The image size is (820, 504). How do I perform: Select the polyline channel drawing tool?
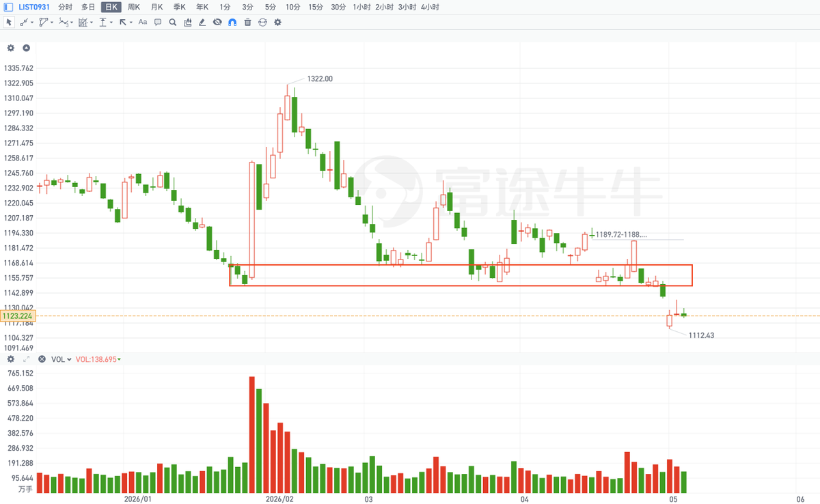click(43, 22)
